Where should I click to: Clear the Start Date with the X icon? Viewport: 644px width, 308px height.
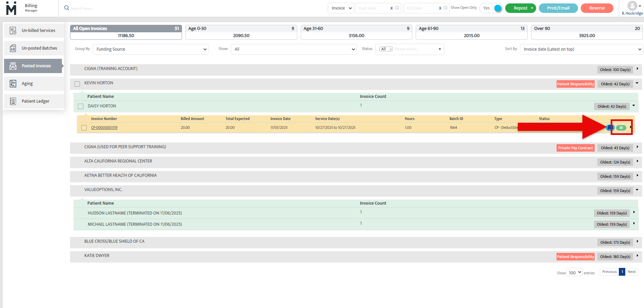click(x=392, y=8)
